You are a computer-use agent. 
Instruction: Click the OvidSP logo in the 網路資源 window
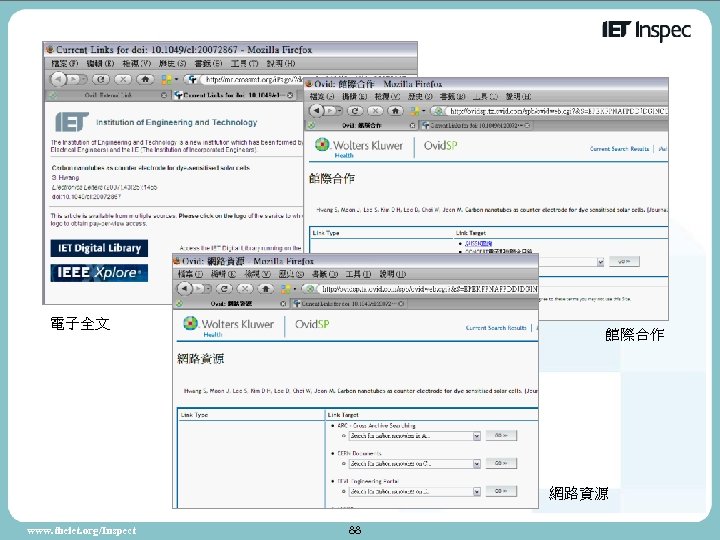coord(312,324)
